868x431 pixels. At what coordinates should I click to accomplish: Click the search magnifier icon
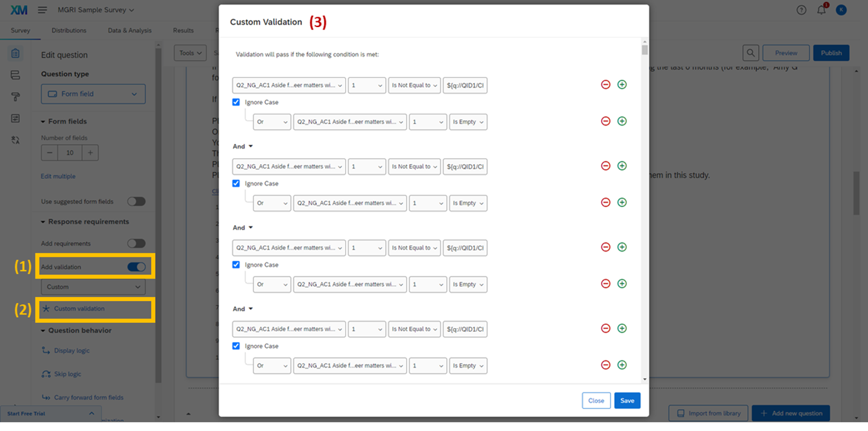click(x=751, y=53)
